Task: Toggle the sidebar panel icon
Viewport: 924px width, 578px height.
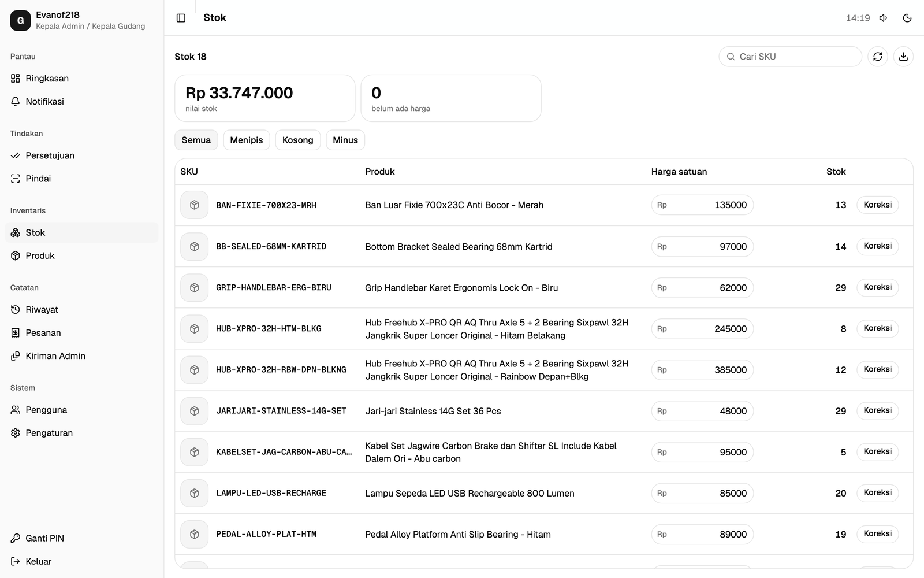Action: [x=181, y=18]
